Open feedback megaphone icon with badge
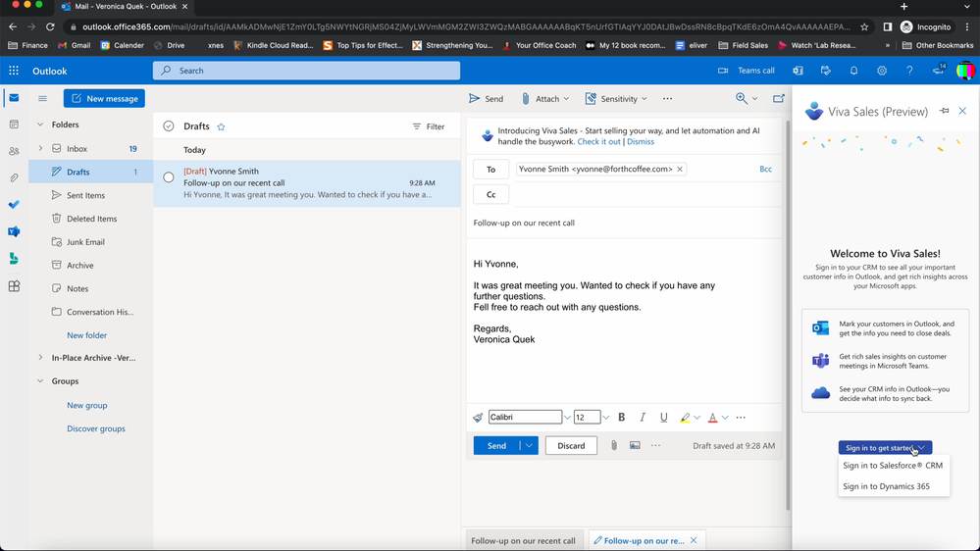This screenshot has height=551, width=980. [938, 70]
